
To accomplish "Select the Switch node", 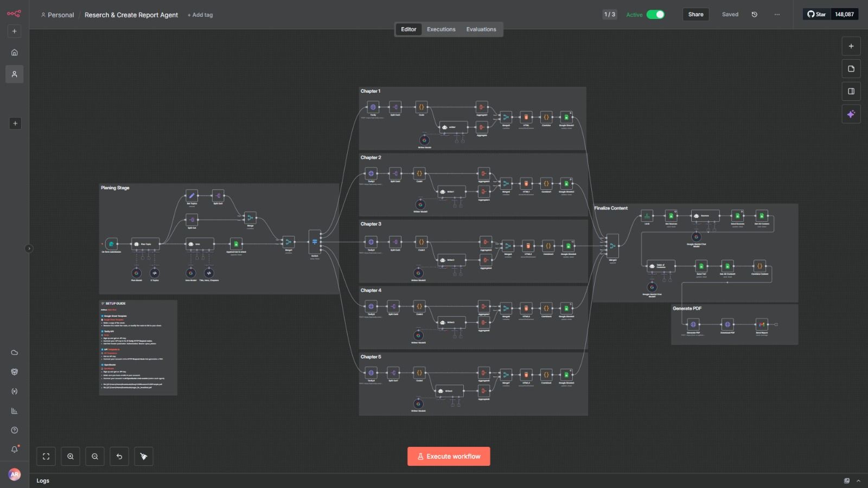I will click(x=315, y=242).
